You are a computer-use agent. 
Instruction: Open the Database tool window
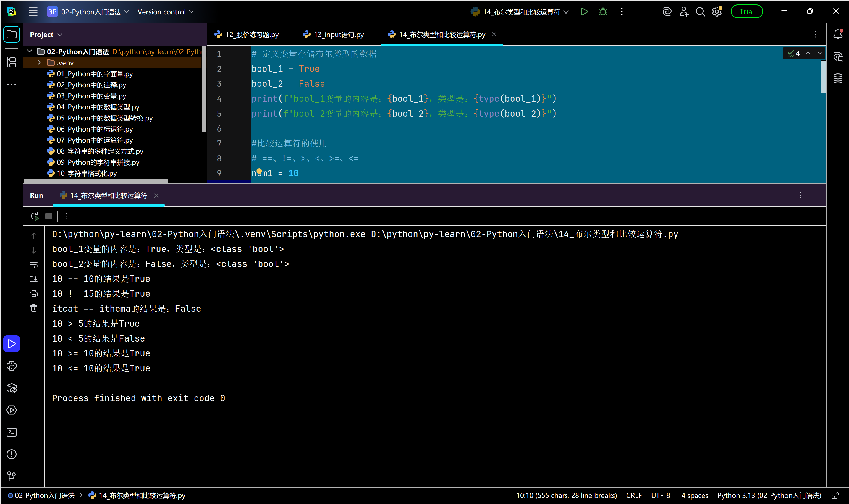[838, 78]
